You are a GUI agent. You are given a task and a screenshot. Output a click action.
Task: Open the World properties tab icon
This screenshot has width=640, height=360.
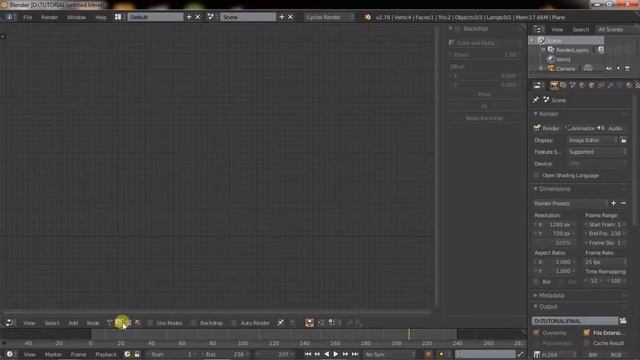[x=582, y=85]
